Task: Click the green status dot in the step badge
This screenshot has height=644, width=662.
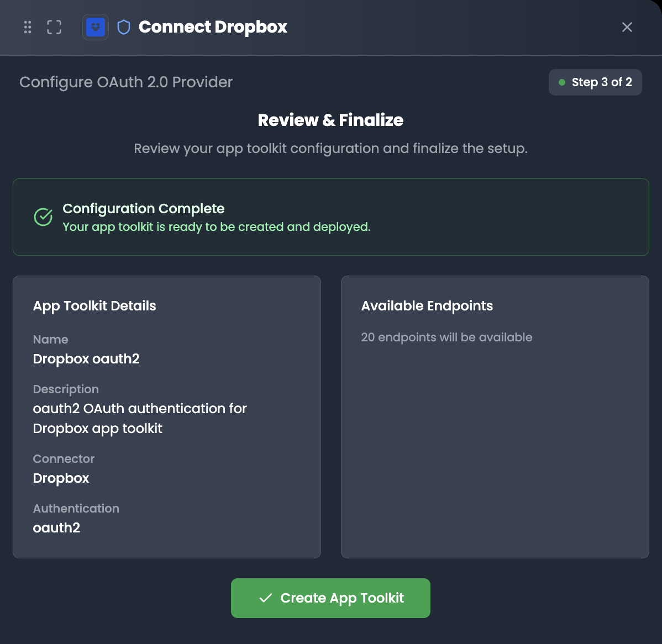Action: click(562, 82)
